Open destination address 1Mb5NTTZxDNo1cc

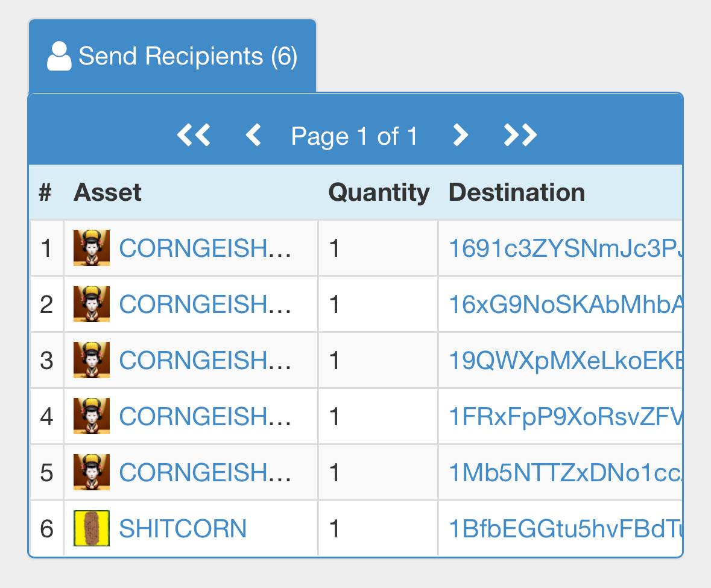pos(566,472)
